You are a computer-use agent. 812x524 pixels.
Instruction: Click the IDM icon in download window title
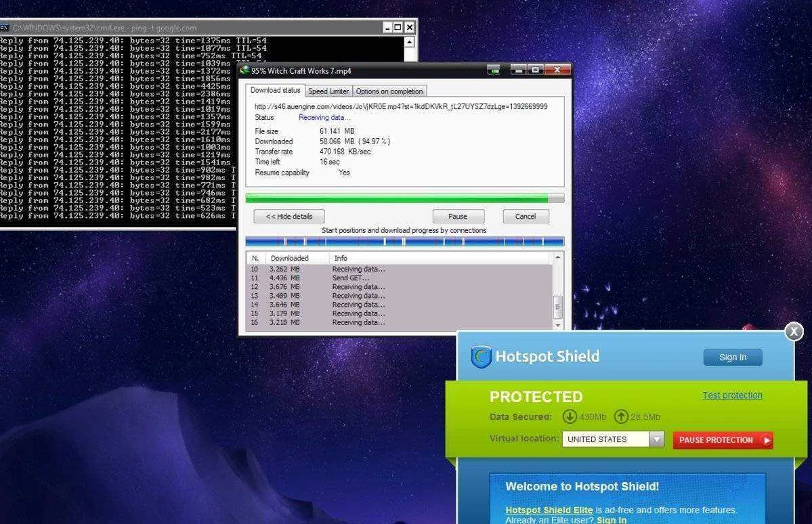pos(245,70)
